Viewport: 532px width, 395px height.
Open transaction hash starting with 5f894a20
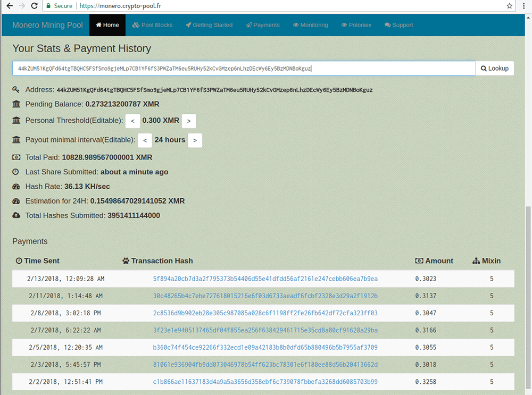265,279
